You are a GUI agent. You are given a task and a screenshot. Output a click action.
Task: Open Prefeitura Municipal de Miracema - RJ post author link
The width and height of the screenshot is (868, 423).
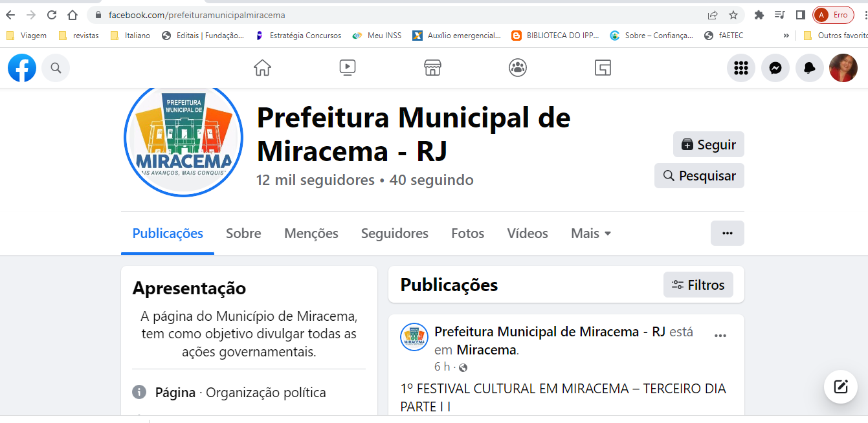[550, 332]
